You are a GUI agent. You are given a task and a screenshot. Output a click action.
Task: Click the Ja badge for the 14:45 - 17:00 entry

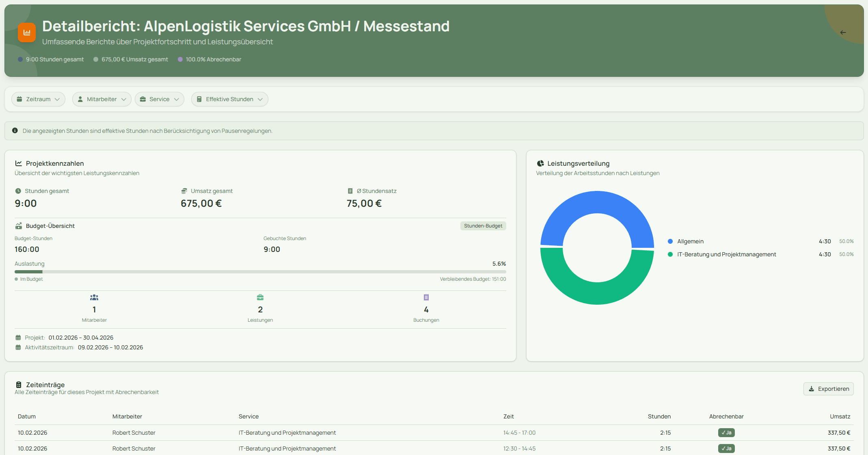pos(726,433)
